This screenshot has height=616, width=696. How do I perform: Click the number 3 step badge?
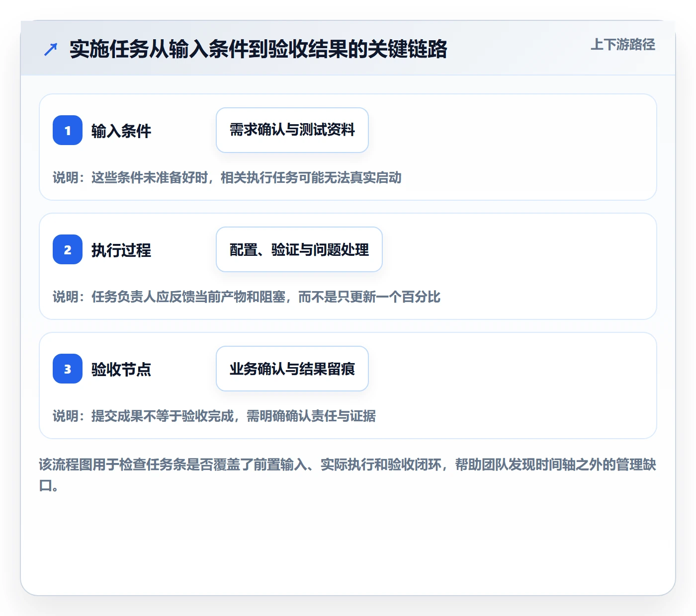tap(68, 369)
